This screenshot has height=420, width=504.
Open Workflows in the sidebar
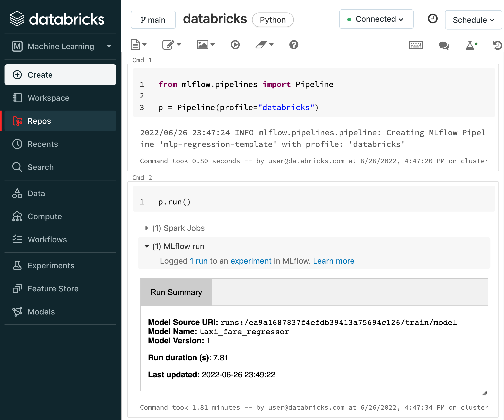pyautogui.click(x=60, y=240)
